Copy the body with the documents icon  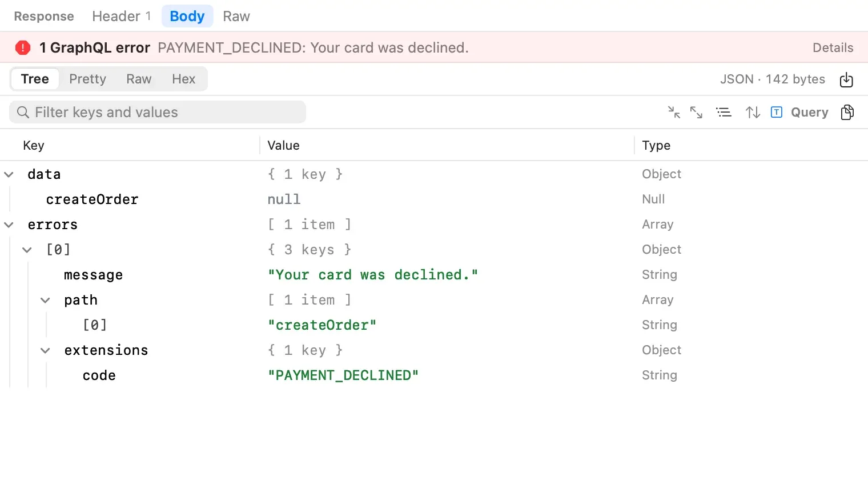pyautogui.click(x=847, y=112)
